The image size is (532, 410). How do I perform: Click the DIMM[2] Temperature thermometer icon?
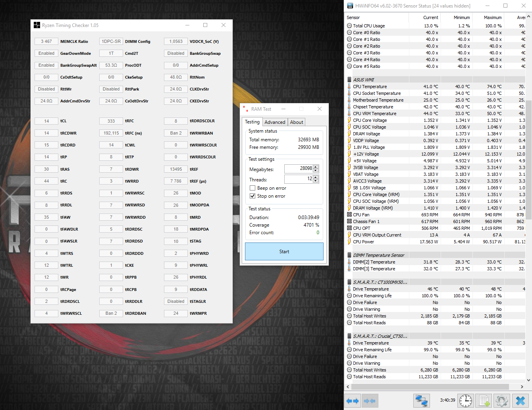[349, 262]
